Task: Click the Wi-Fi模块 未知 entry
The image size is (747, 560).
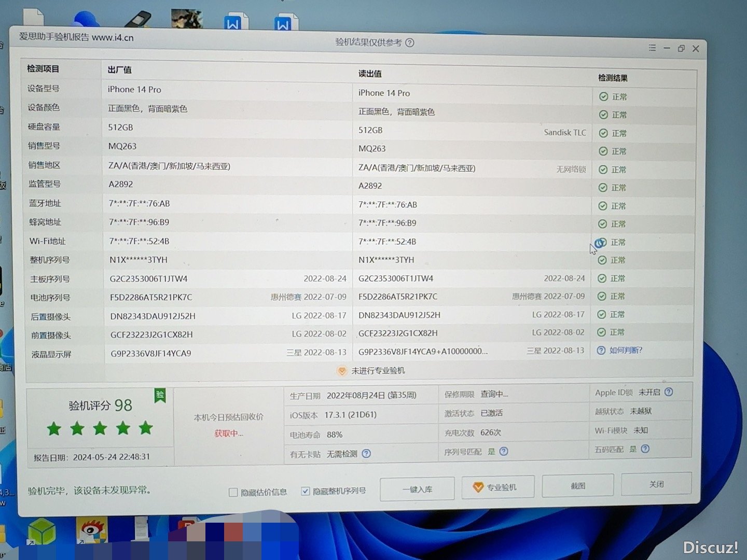Action: 621,430
